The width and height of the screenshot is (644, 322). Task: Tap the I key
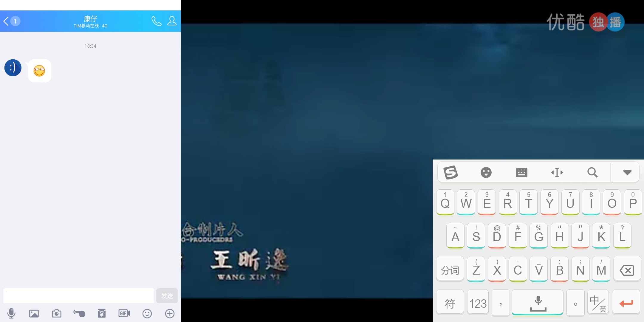[x=591, y=202]
